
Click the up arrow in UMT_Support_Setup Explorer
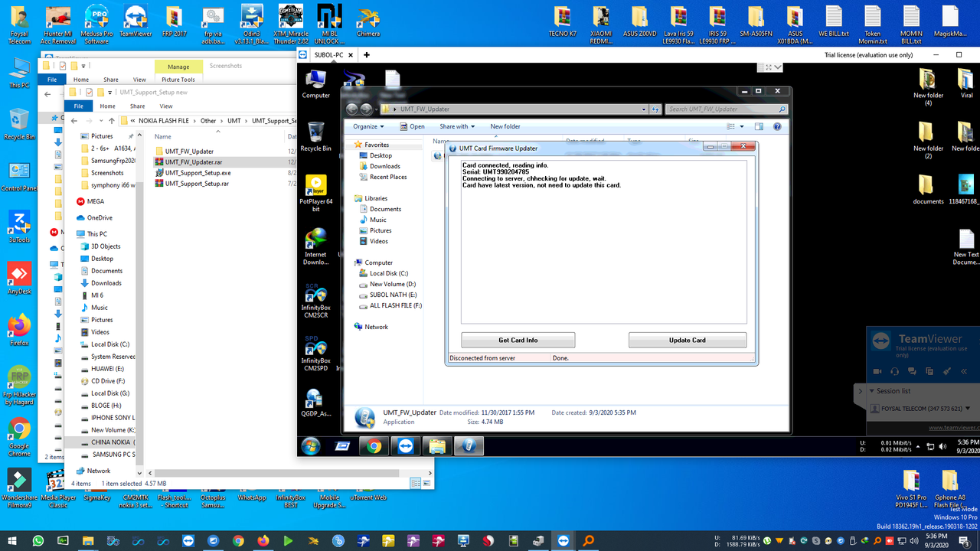point(112,121)
